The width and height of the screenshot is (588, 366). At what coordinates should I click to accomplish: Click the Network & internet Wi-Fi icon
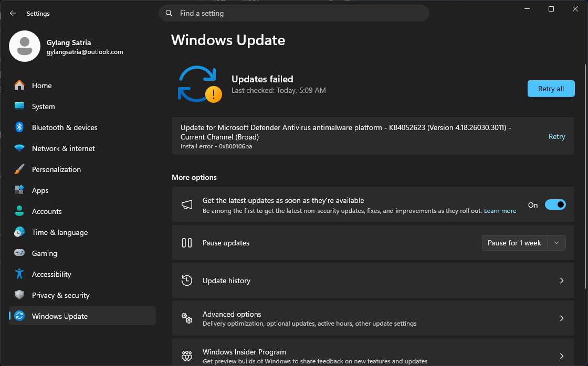pos(19,148)
